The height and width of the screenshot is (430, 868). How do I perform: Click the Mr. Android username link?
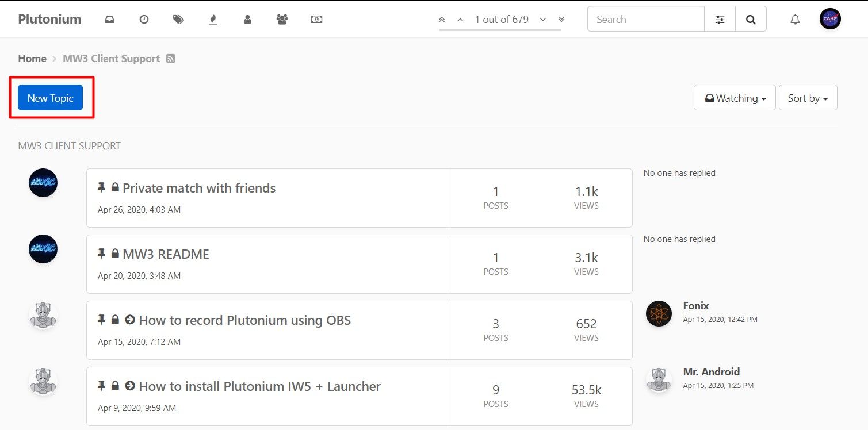click(711, 372)
